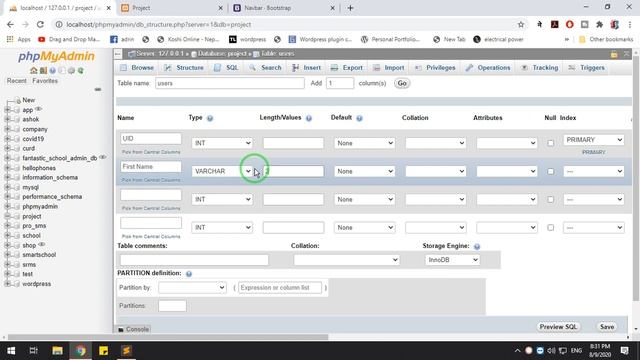The image size is (640, 360).
Task: Select the mysql database in tree
Action: 31,187
